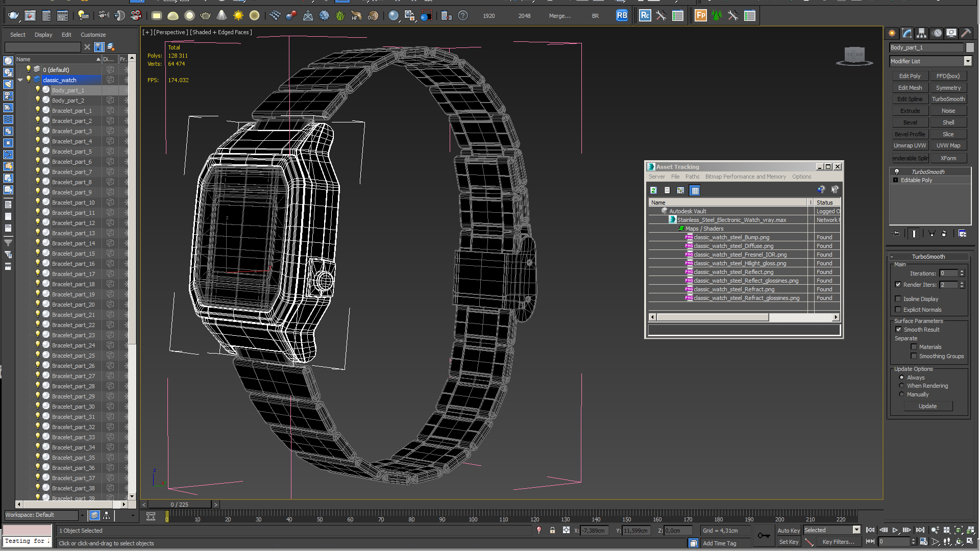Expand the Editable Poly modifier stack entry
Image resolution: width=980 pixels, height=551 pixels.
896,180
